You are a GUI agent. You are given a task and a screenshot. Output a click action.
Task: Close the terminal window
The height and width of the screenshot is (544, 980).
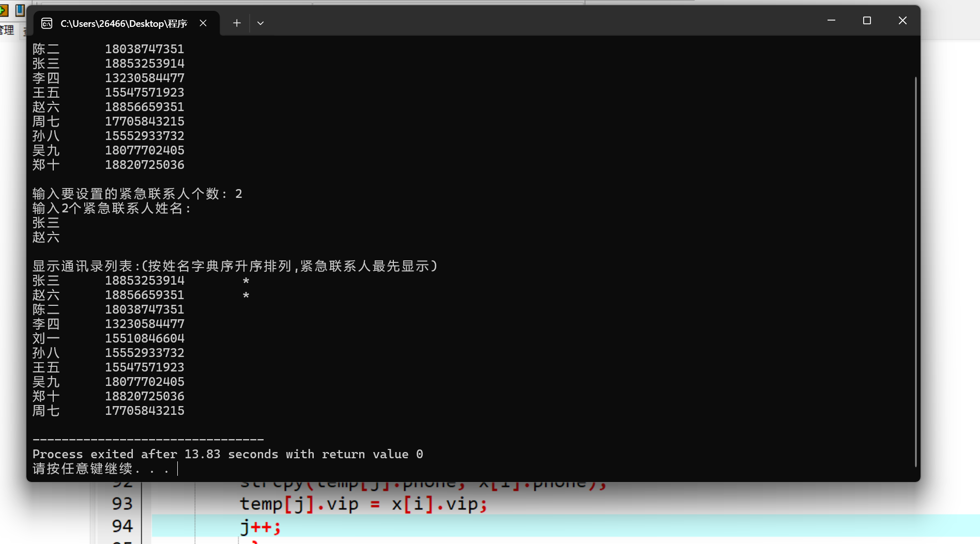point(902,21)
